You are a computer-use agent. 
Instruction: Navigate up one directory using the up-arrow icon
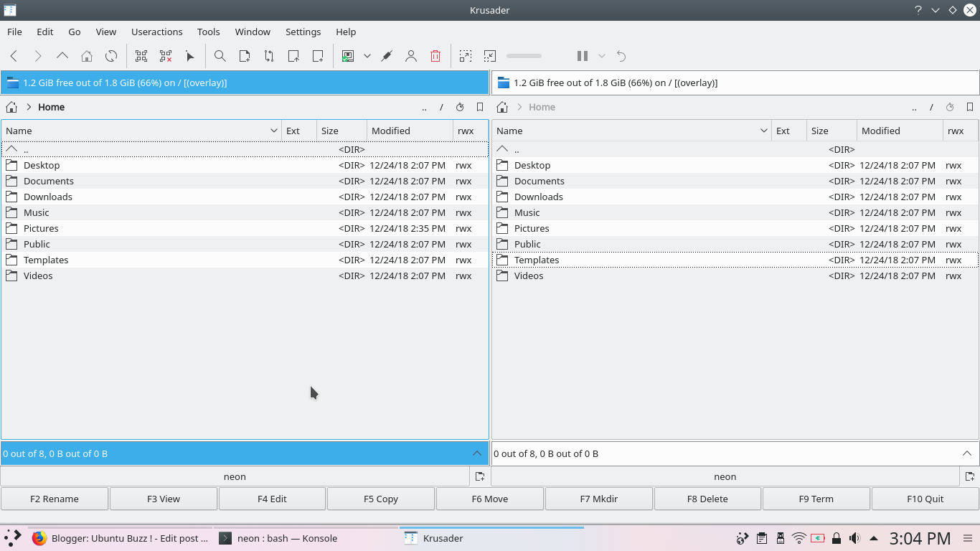point(62,55)
